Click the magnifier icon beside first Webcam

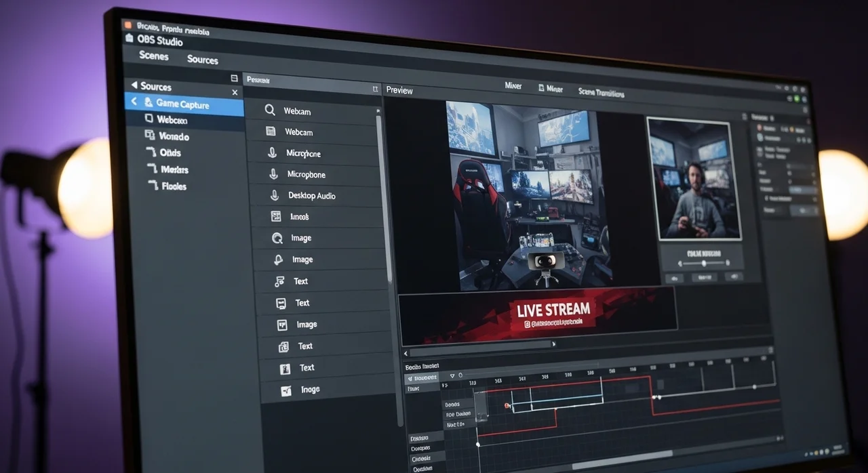click(270, 110)
